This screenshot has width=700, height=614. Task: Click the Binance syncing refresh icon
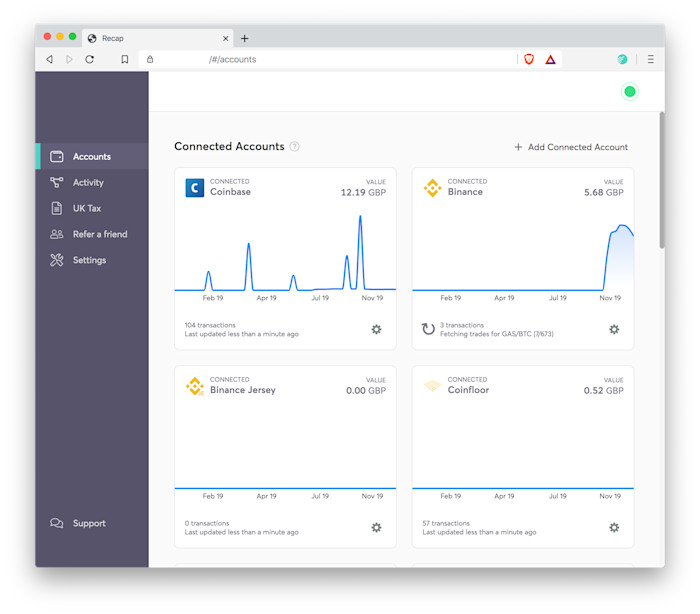428,329
